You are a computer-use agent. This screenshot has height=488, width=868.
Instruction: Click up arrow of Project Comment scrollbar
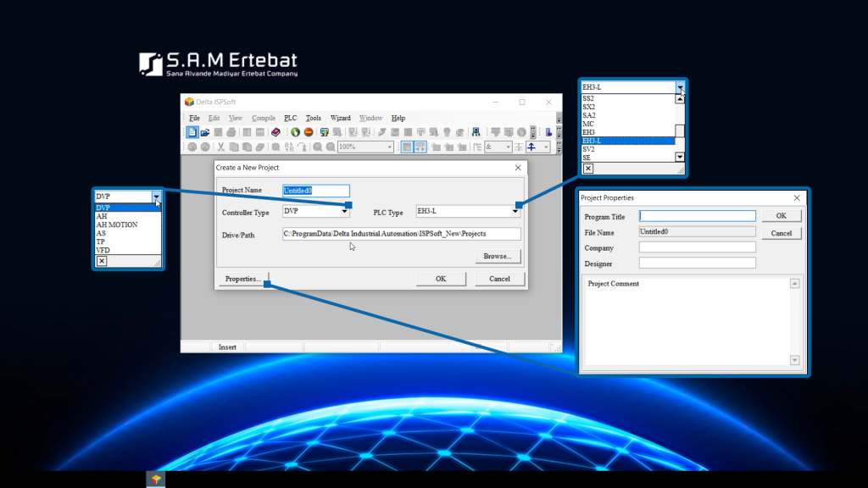click(x=794, y=283)
